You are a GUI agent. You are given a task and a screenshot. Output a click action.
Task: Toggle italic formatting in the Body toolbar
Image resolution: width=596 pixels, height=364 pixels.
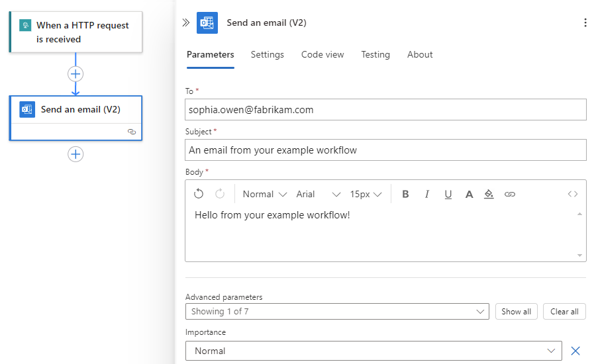click(427, 194)
